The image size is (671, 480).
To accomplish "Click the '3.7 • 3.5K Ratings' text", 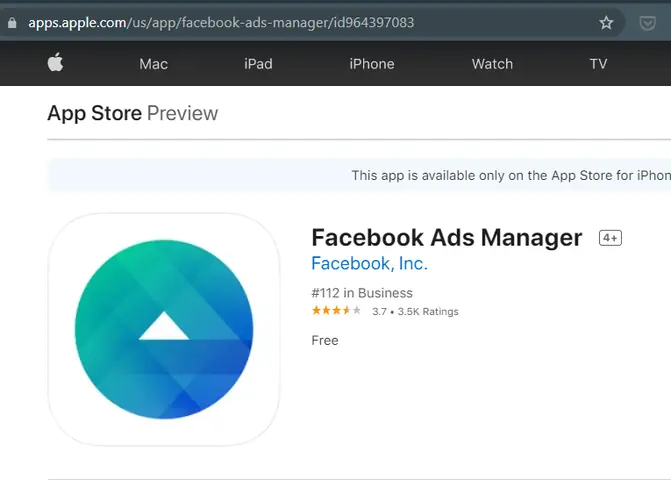I will point(415,311).
